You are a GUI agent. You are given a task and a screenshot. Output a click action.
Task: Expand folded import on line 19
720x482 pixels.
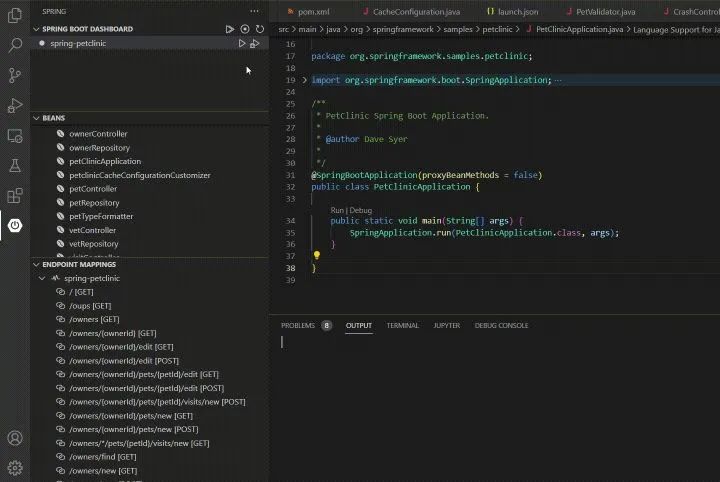click(305, 80)
